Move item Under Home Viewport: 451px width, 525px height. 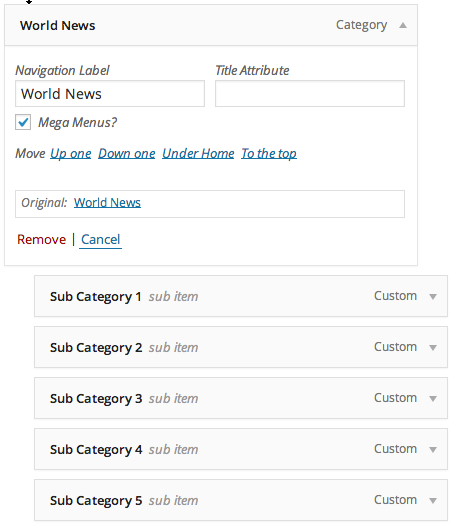198,153
